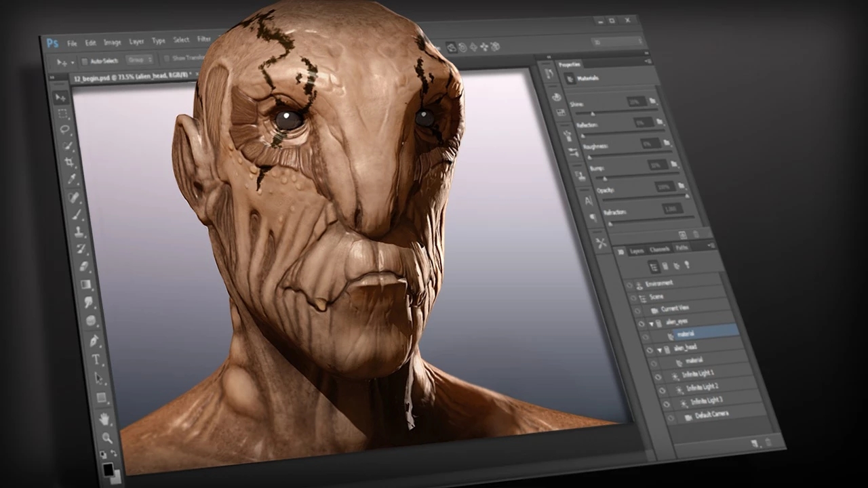868x488 pixels.
Task: Open the Image menu
Action: coord(112,43)
